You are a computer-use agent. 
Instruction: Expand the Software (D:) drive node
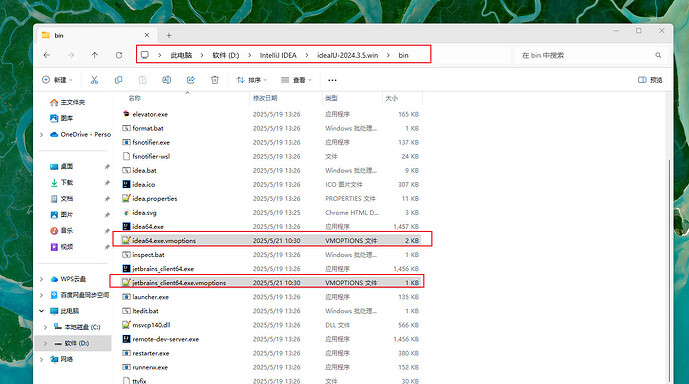tap(46, 343)
